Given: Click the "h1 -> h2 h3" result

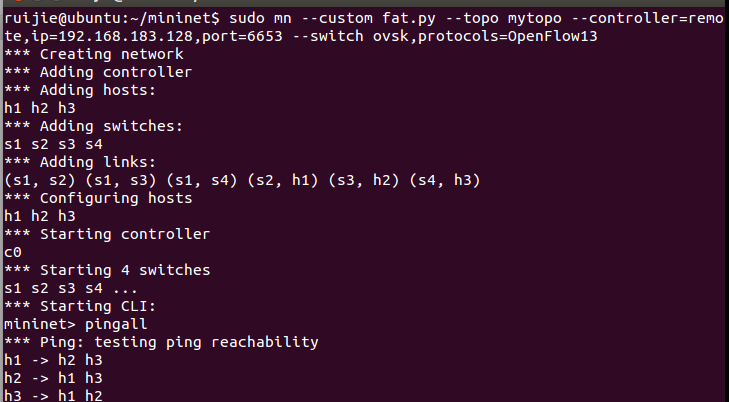Looking at the screenshot, I should [53, 361].
